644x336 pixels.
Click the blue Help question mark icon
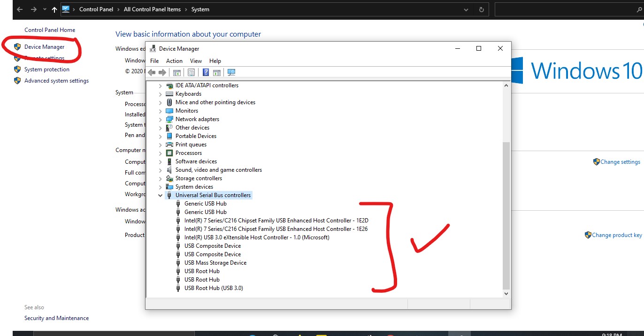(x=206, y=72)
